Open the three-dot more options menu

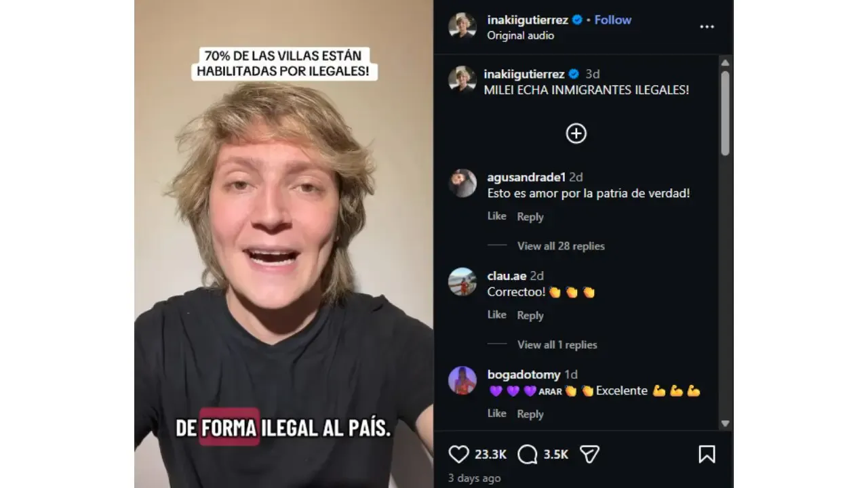tap(707, 27)
